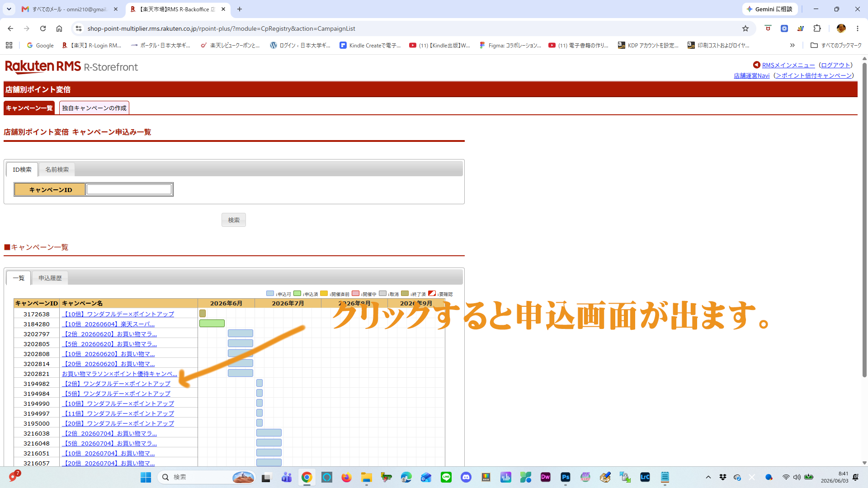Focus the キャンペーンID input field
Viewport: 868px width, 488px height.
coord(129,189)
